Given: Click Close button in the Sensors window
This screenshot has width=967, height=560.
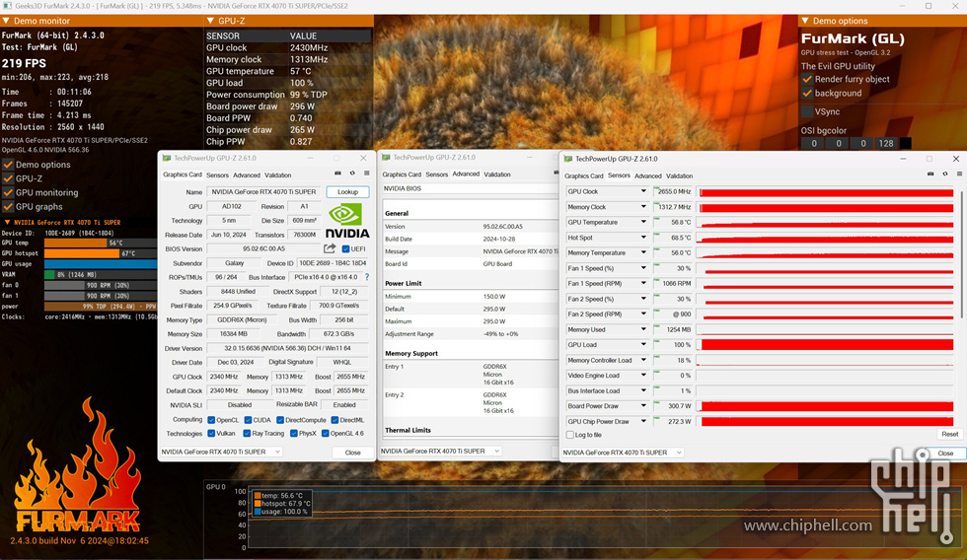Looking at the screenshot, I should click(945, 453).
